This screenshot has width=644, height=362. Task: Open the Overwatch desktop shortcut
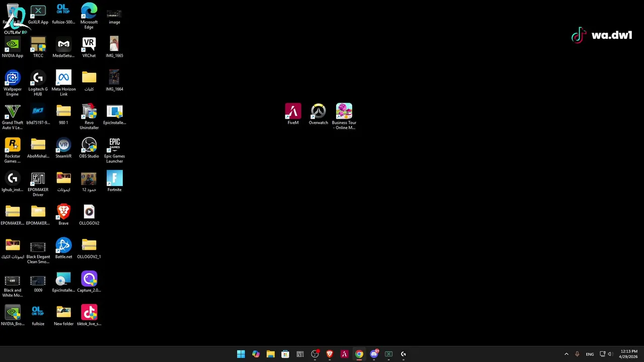coord(318,115)
